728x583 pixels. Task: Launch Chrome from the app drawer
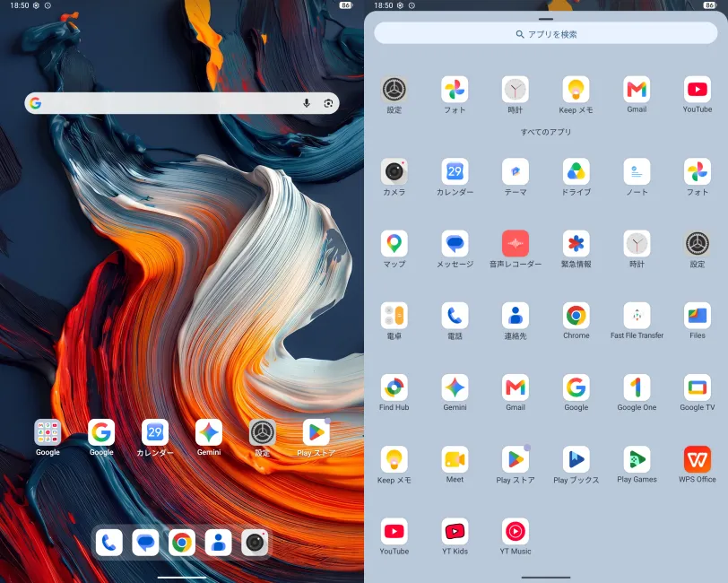(576, 316)
